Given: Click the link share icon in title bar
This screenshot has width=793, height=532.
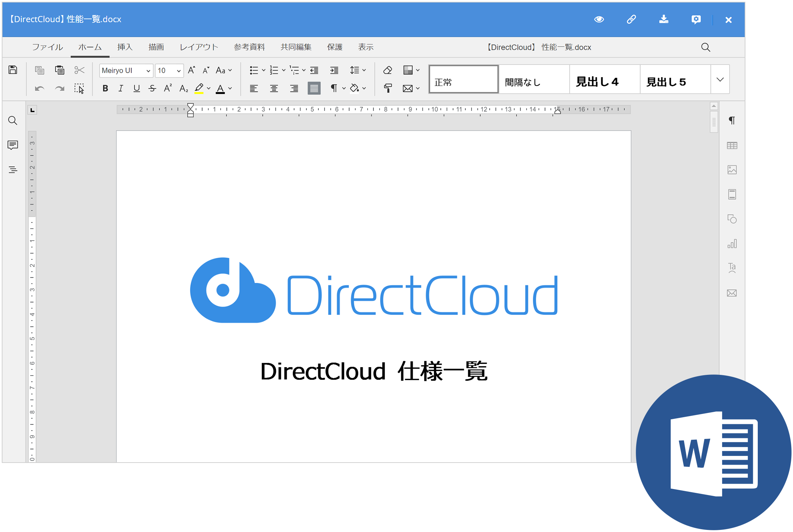Looking at the screenshot, I should 631,19.
